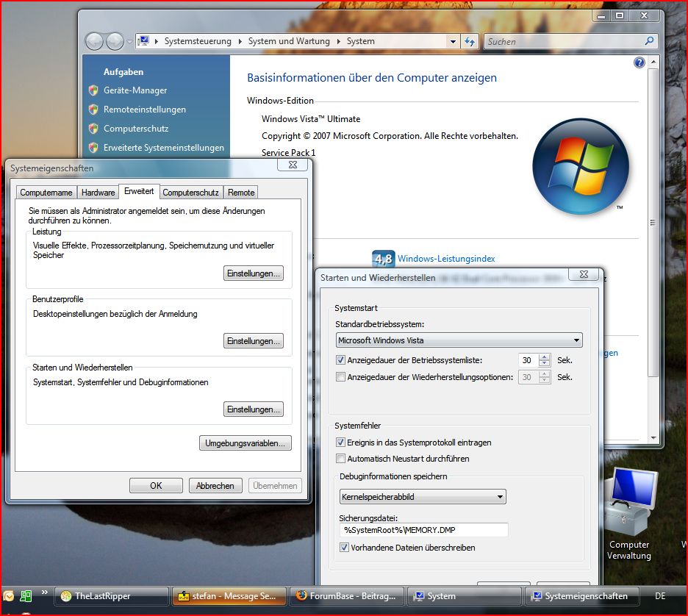
Task: Click System und Wartung breadcrumb
Action: click(x=289, y=41)
